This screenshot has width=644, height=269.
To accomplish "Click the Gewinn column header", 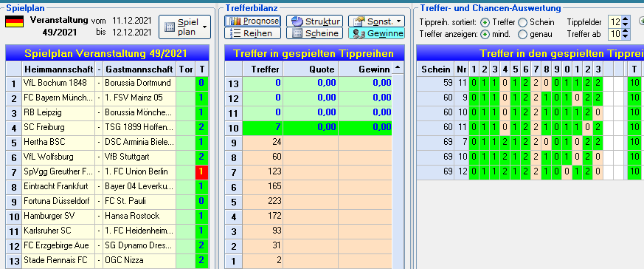I will [365, 69].
